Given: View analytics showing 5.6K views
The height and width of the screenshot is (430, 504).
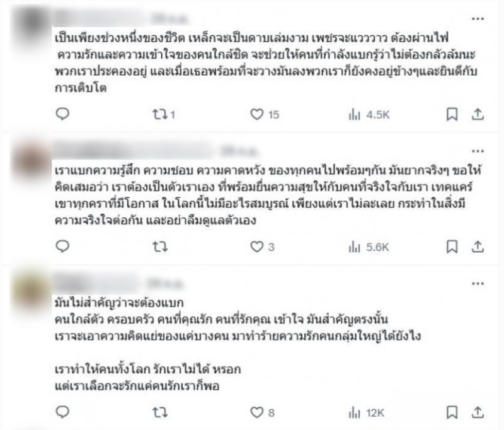Looking at the screenshot, I should [369, 247].
